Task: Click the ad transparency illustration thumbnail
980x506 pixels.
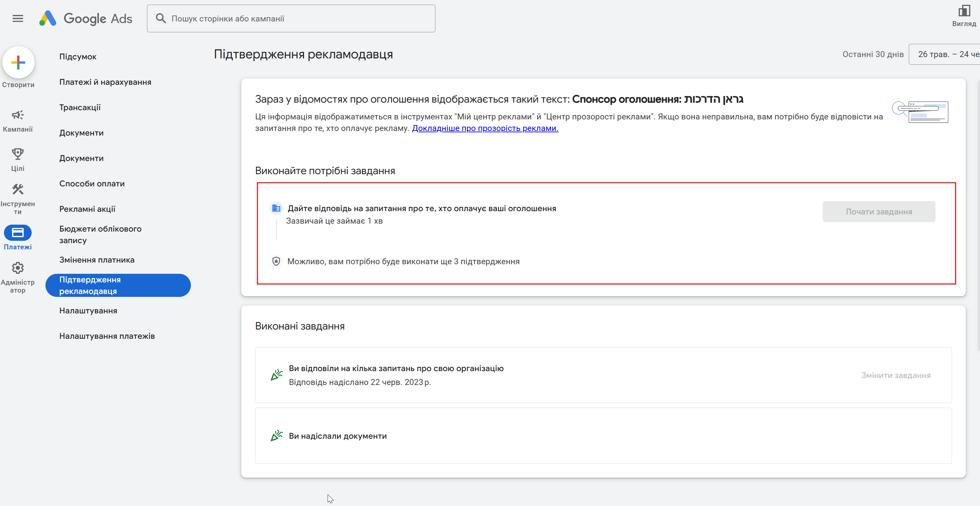Action: pos(920,111)
